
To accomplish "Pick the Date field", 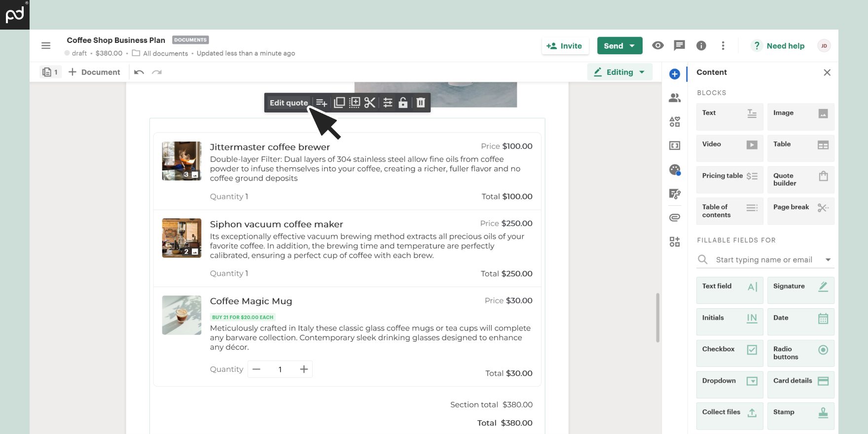I will (800, 322).
